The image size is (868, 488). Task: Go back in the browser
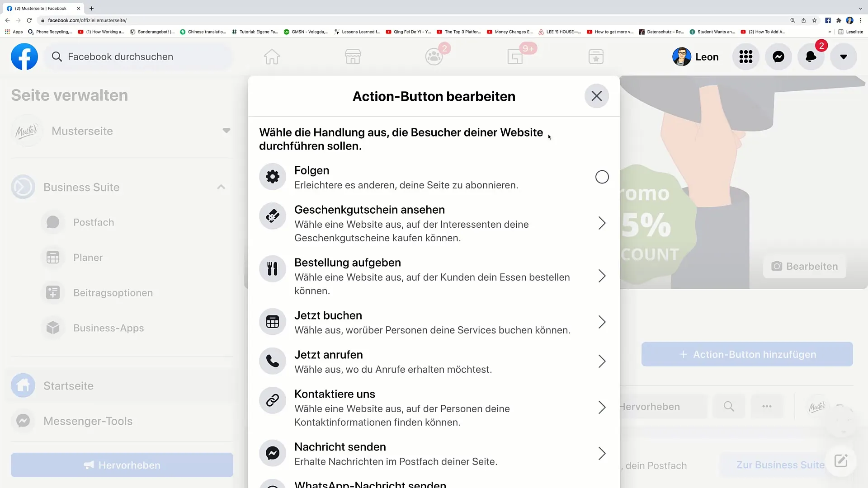coord(7,20)
